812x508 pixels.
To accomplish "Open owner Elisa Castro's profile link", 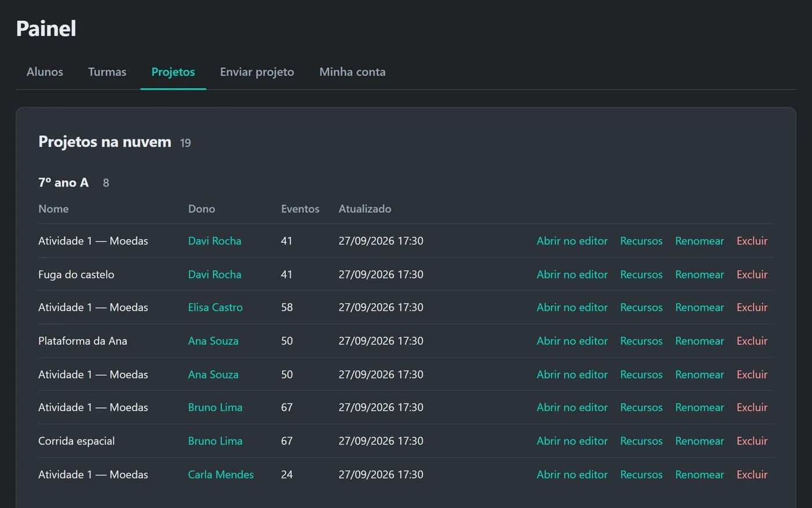I will (215, 308).
